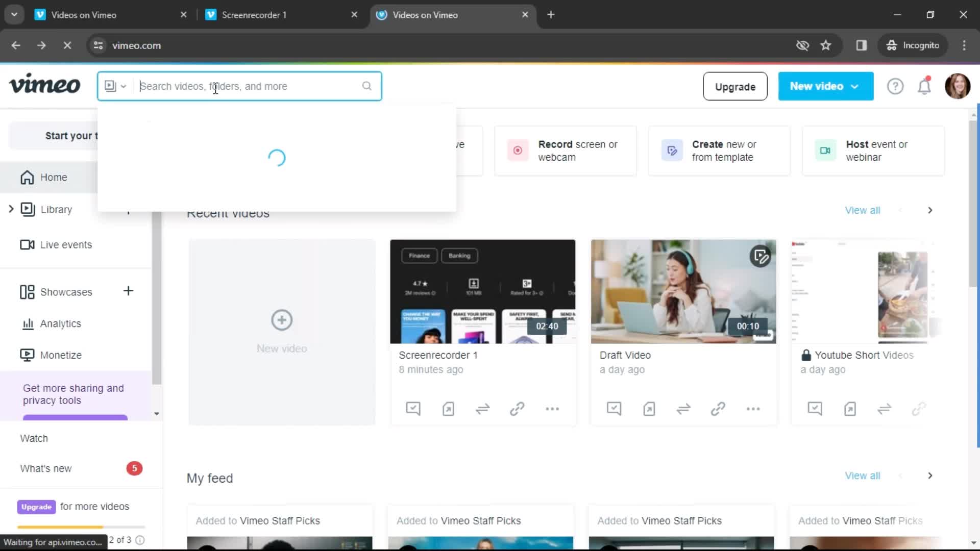Screen dimensions: 980x551
Task: Click the create template icon
Action: pos(672,151)
